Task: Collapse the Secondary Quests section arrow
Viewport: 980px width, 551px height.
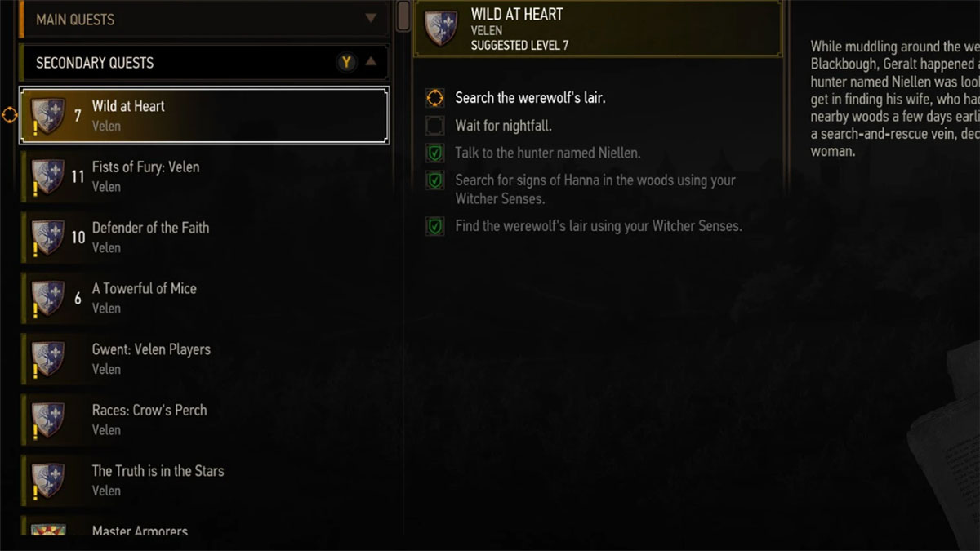Action: [x=372, y=61]
